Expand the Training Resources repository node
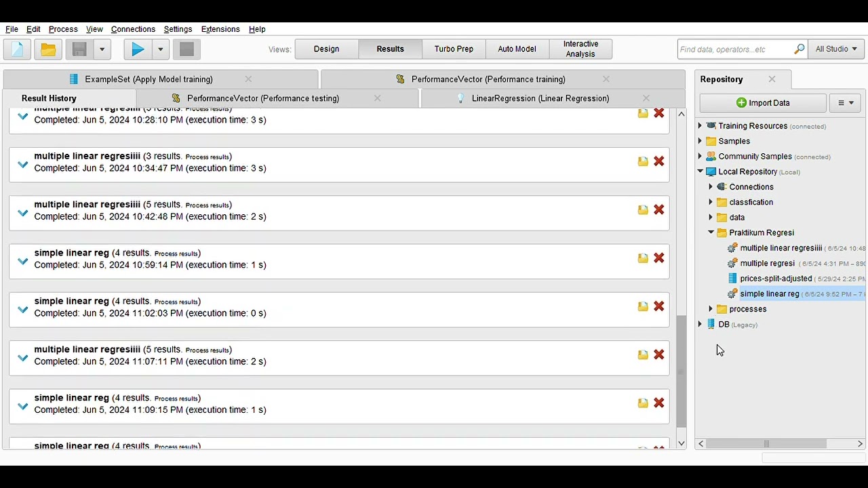The width and height of the screenshot is (868, 488). (701, 125)
